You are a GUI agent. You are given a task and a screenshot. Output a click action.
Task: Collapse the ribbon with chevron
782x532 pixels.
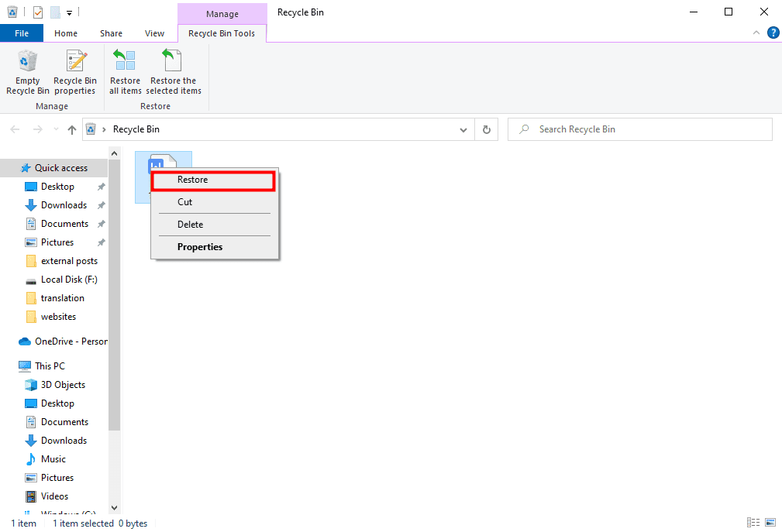click(757, 33)
